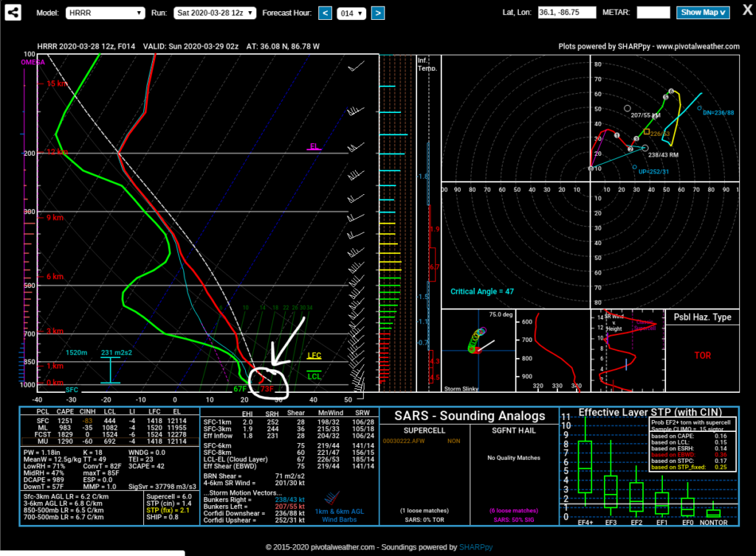Click 'Plots powered by SHARPpy' credit text
756x556 pixels.
coord(605,47)
